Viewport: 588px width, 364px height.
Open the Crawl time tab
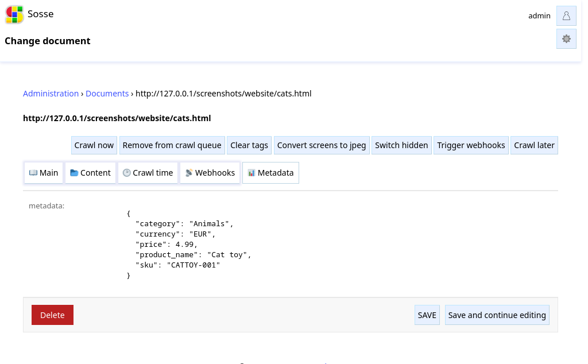tap(148, 173)
